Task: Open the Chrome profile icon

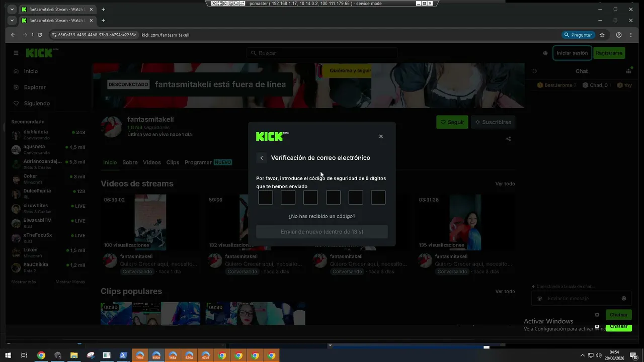Action: coord(619,35)
